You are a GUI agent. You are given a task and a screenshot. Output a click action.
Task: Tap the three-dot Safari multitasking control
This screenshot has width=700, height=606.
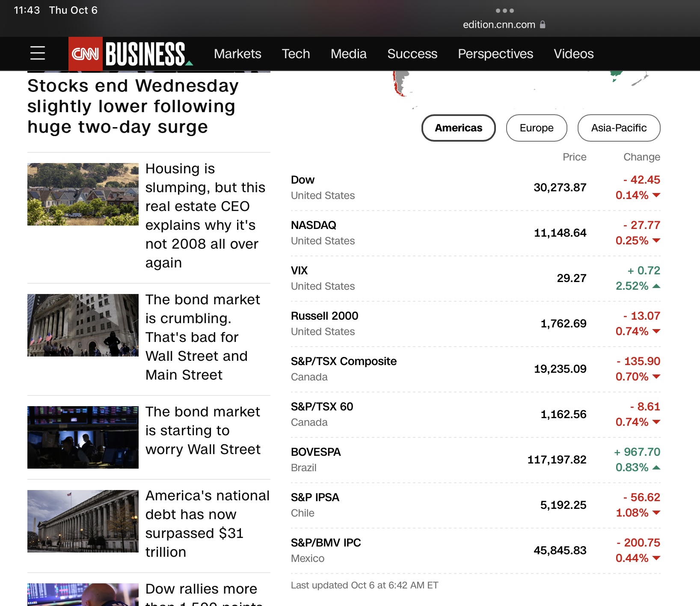coord(505,11)
